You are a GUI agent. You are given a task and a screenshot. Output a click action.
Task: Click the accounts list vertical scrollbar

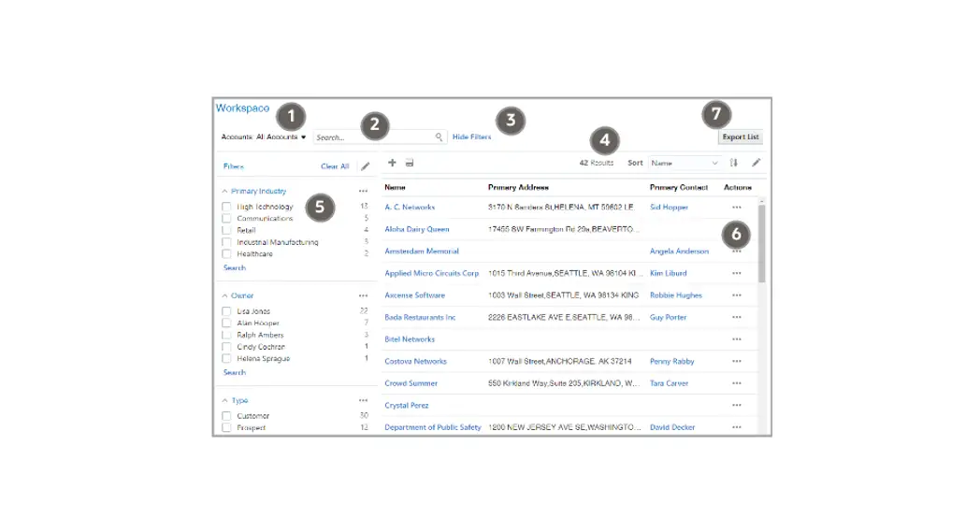tap(761, 244)
